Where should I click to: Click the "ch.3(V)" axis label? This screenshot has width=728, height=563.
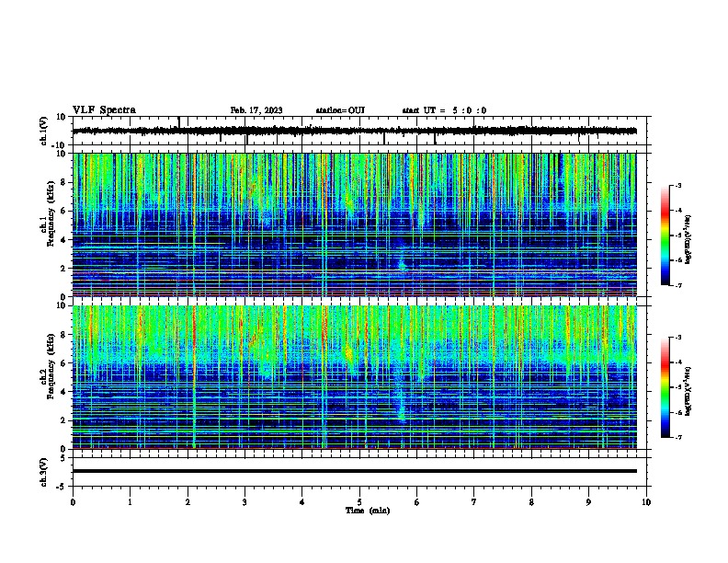(44, 472)
